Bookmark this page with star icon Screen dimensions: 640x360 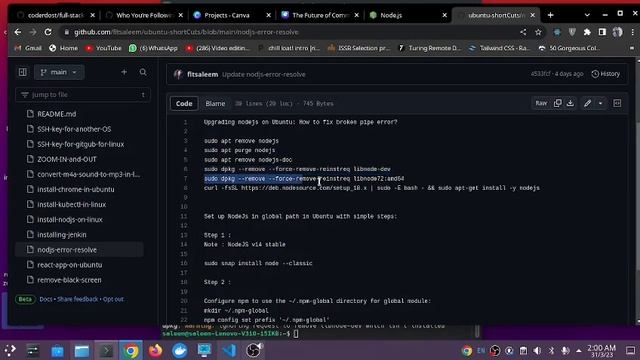pyautogui.click(x=538, y=32)
